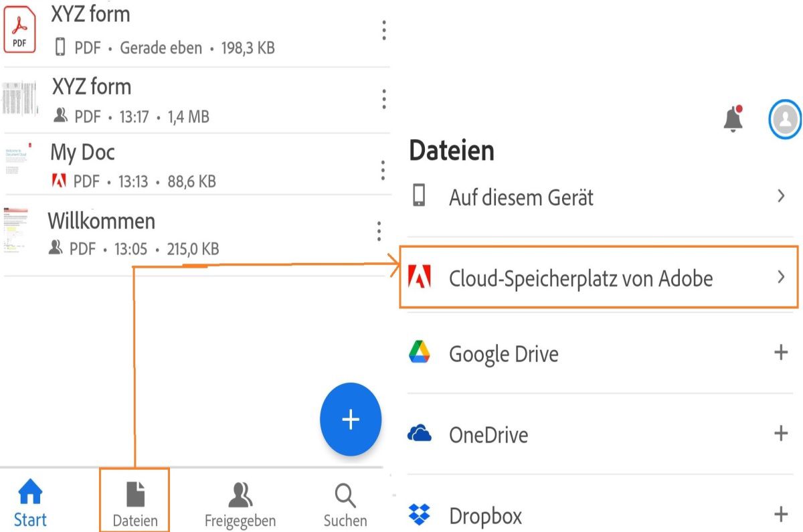Add Dropbox account with plus
This screenshot has width=803, height=532.
point(780,514)
